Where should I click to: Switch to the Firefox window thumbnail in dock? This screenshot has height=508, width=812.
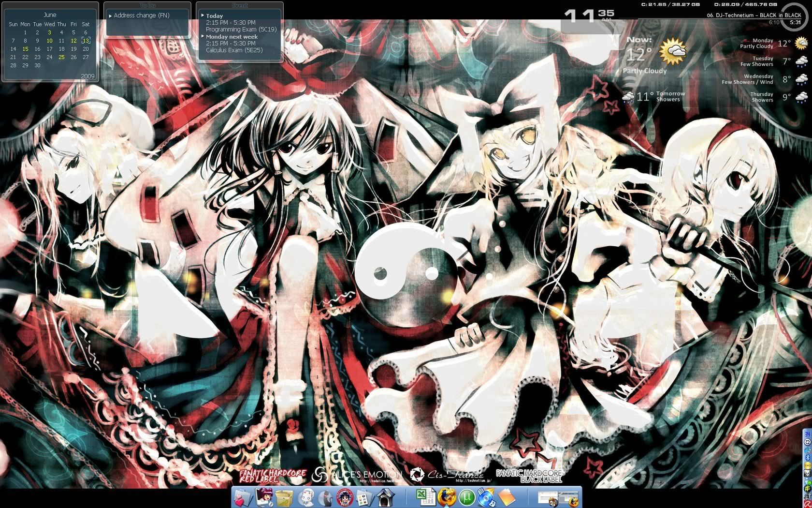point(568,498)
